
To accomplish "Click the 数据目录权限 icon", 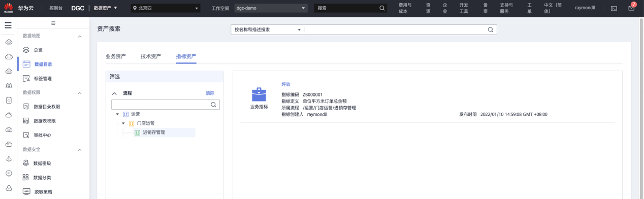I will point(26,107).
